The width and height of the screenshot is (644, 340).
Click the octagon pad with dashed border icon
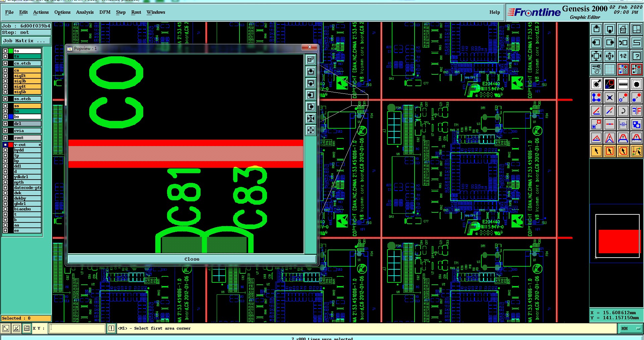pos(636,84)
